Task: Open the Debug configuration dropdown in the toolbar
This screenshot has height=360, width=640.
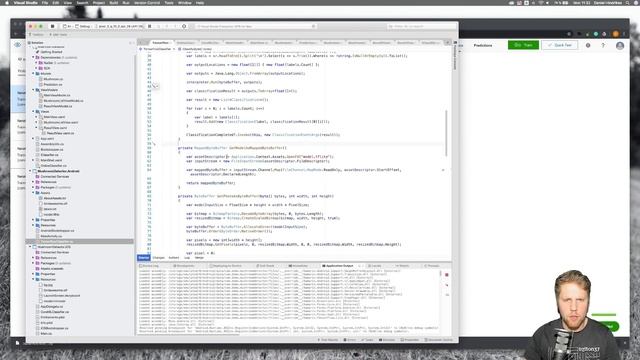Action: pyautogui.click(x=84, y=26)
